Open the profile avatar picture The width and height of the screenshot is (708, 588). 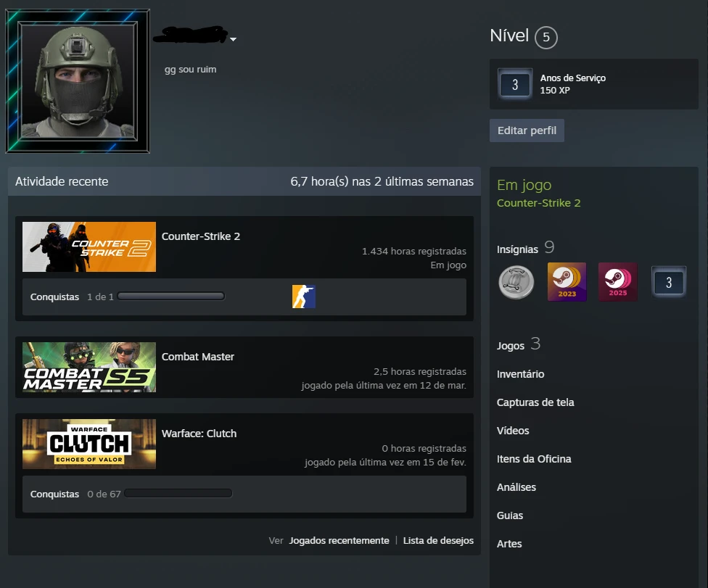(78, 81)
